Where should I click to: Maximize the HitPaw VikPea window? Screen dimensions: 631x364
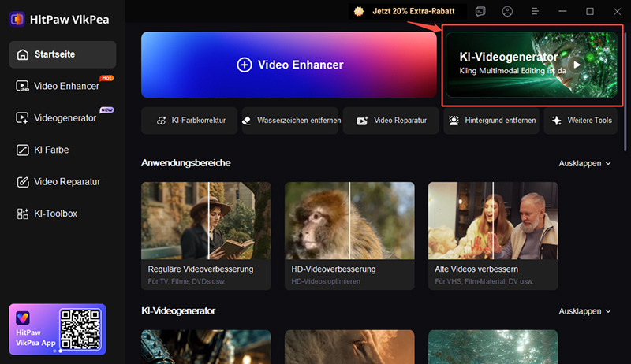tap(589, 11)
